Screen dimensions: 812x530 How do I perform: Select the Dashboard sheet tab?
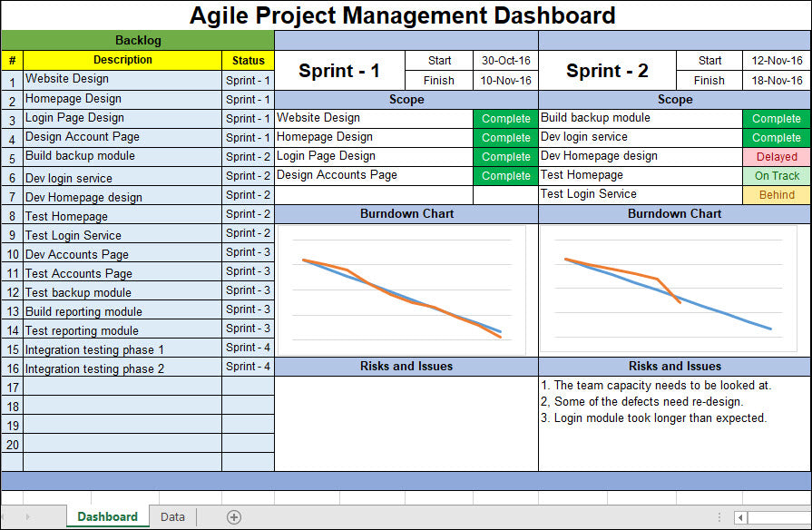click(107, 516)
